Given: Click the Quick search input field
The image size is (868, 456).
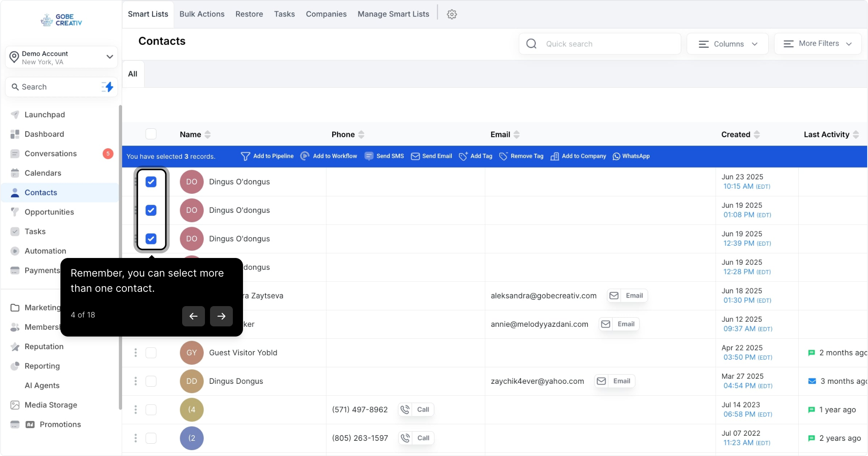Looking at the screenshot, I should (x=609, y=44).
